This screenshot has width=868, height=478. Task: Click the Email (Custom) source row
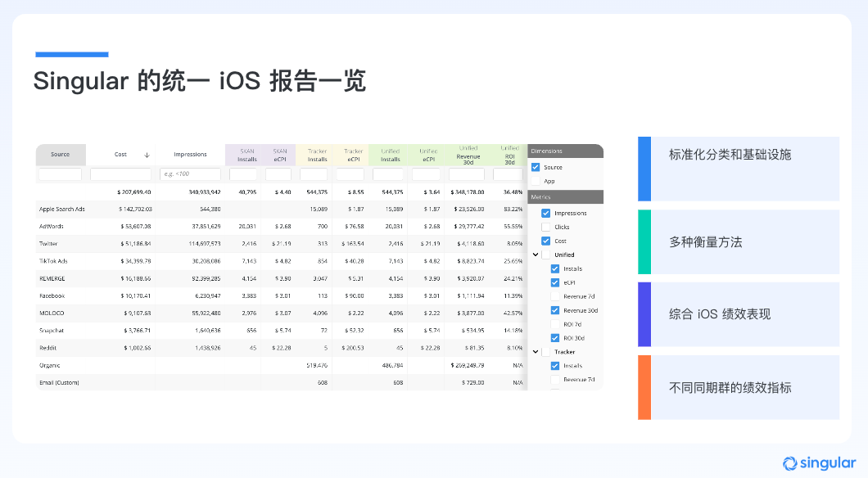pos(281,382)
